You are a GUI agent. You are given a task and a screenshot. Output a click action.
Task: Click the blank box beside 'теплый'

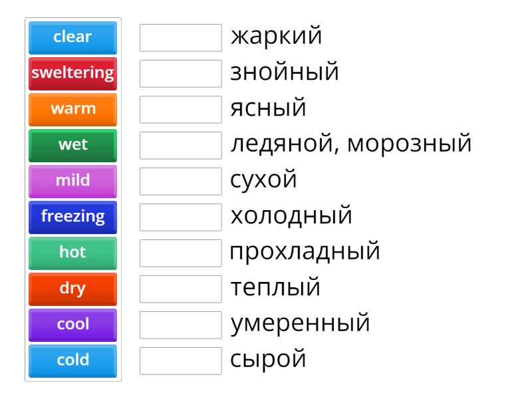(180, 288)
